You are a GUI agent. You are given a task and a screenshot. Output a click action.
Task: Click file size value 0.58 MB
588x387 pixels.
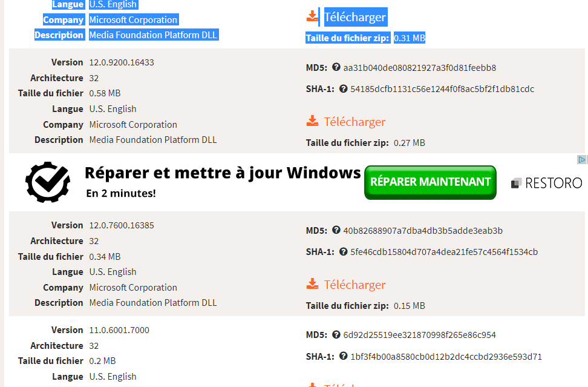pyautogui.click(x=105, y=93)
